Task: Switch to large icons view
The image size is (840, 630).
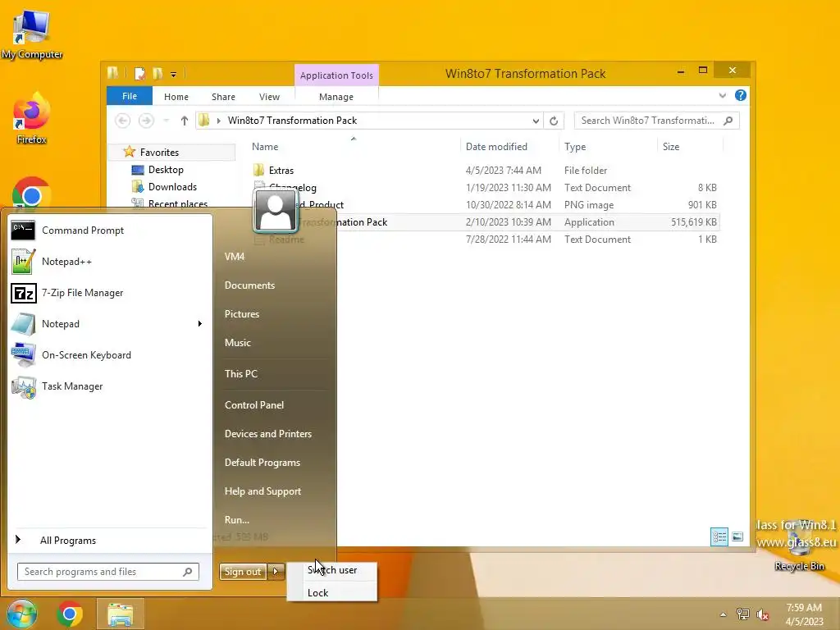Action: pyautogui.click(x=737, y=536)
